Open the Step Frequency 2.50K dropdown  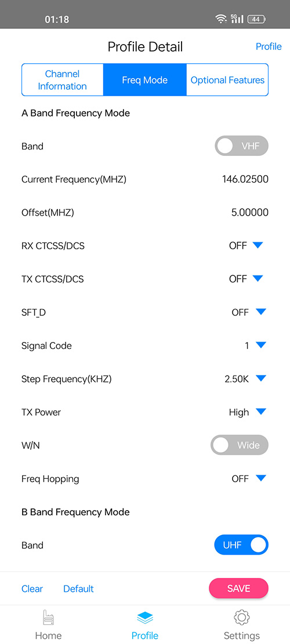[x=261, y=379]
